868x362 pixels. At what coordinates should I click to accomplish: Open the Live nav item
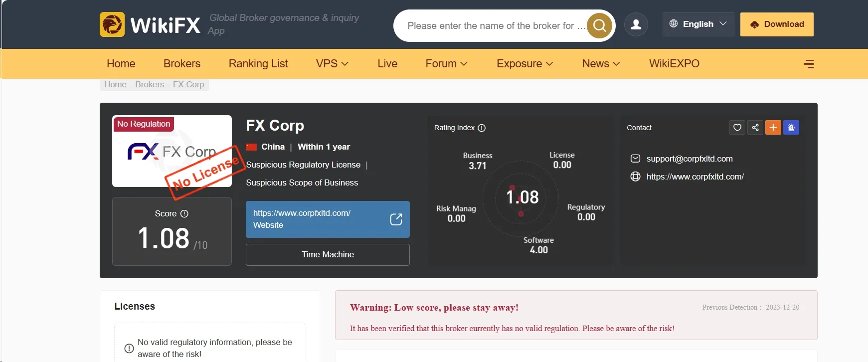click(387, 64)
